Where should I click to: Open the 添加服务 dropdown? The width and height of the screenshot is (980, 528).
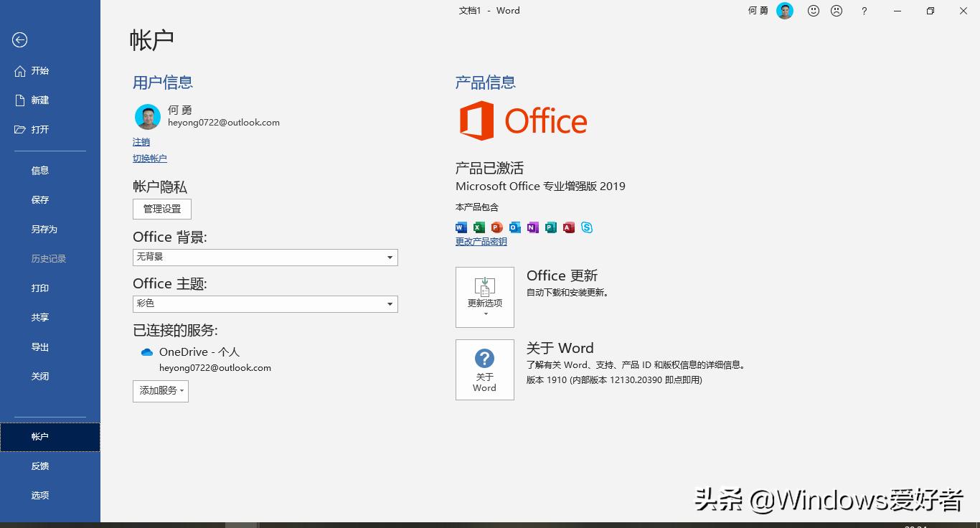(x=160, y=391)
